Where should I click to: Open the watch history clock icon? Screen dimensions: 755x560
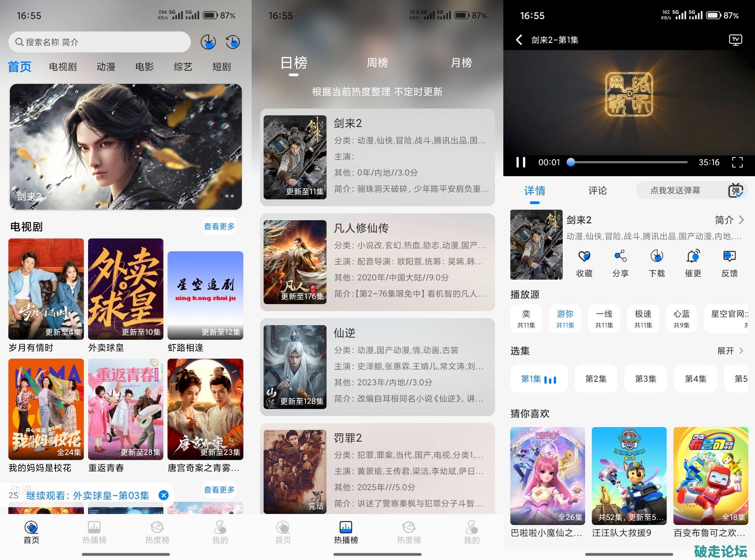tap(233, 42)
